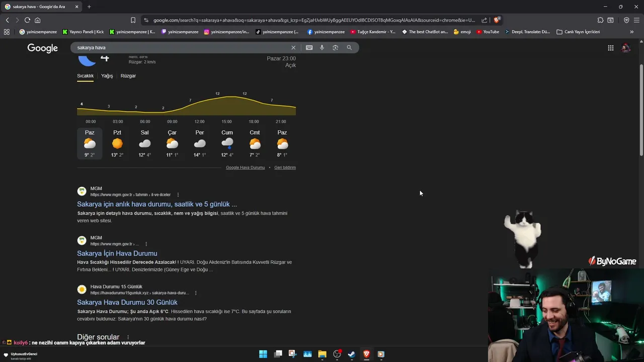This screenshot has height=362, width=644.
Task: Switch to Rüzgar wind tab
Action: [128, 76]
